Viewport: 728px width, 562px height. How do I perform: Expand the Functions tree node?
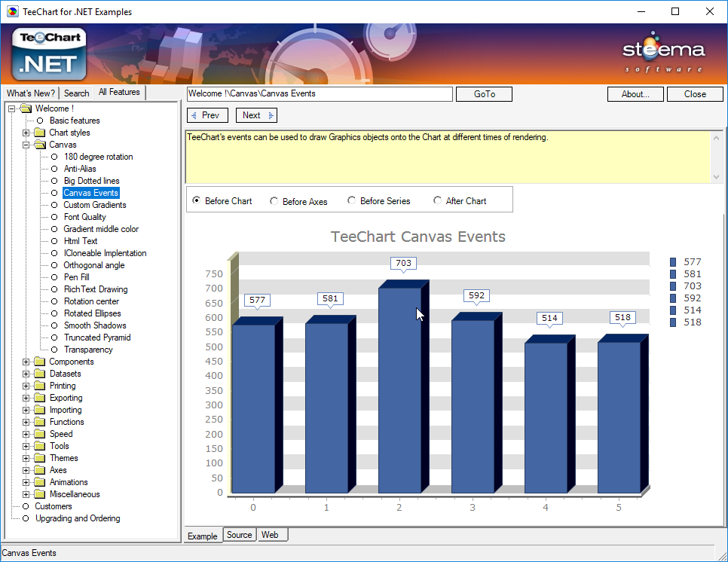click(x=26, y=423)
